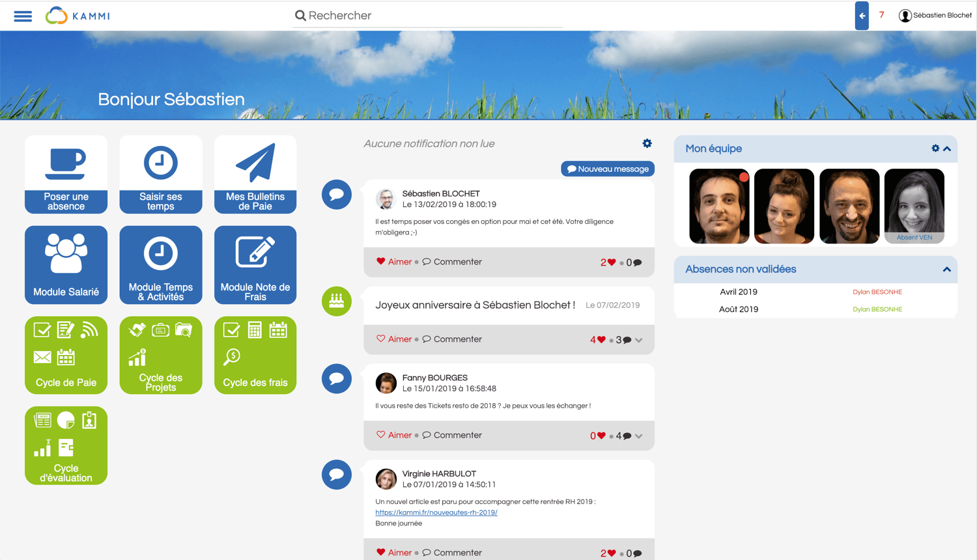This screenshot has height=560, width=977.
Task: Click the 3 comments count on birthday post
Action: tap(623, 340)
